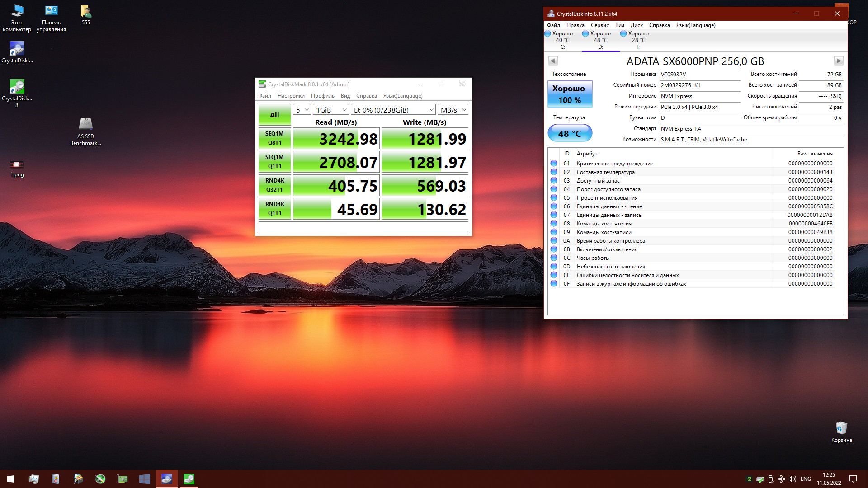Open the MB/s unit dropdown

point(453,110)
